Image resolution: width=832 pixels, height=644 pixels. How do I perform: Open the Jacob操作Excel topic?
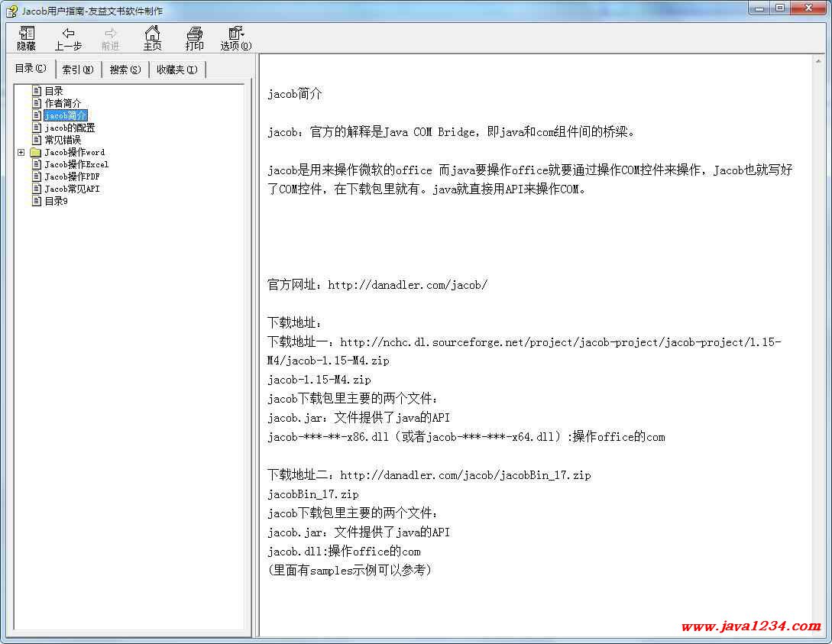click(x=76, y=164)
